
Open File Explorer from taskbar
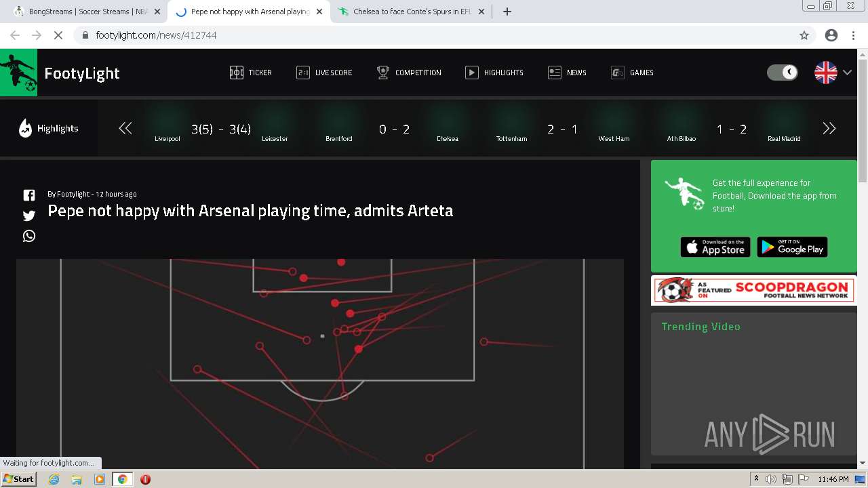pos(77,479)
